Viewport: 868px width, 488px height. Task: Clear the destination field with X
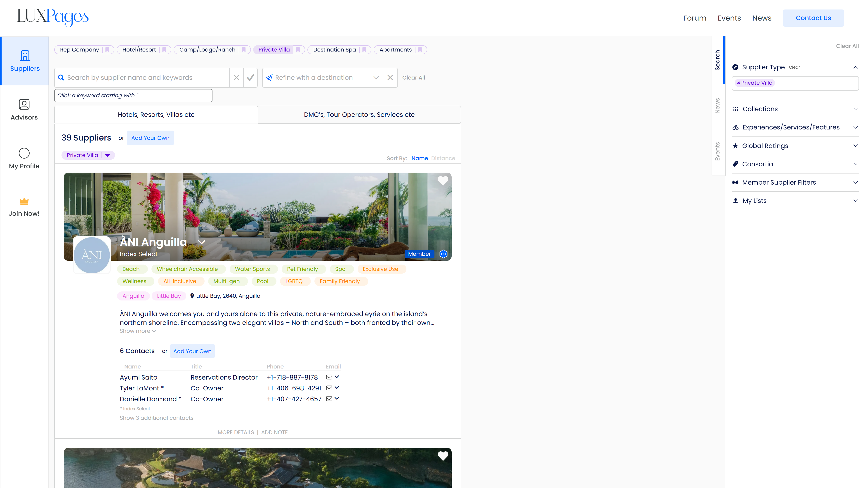[x=390, y=77]
